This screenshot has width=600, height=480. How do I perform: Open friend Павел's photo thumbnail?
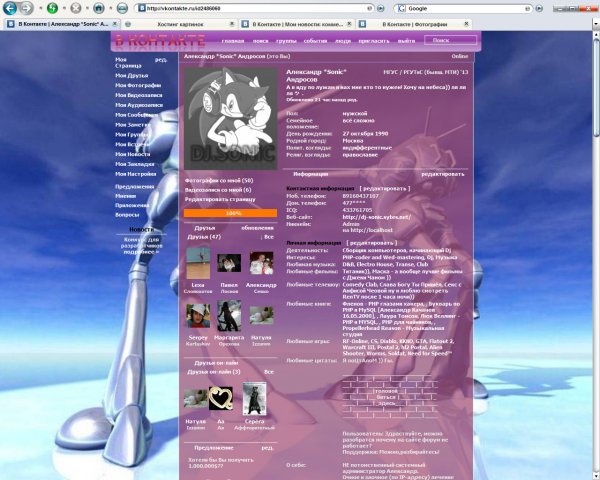pos(229,263)
